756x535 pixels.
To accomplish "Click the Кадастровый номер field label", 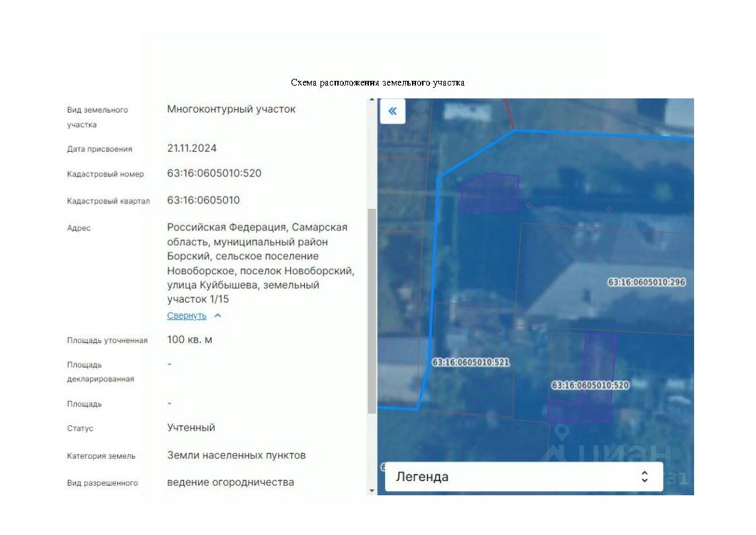I will (x=105, y=174).
